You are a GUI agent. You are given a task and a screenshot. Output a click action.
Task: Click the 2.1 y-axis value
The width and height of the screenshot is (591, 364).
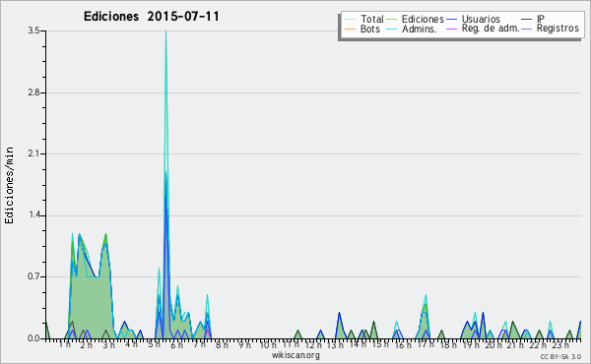click(x=33, y=153)
